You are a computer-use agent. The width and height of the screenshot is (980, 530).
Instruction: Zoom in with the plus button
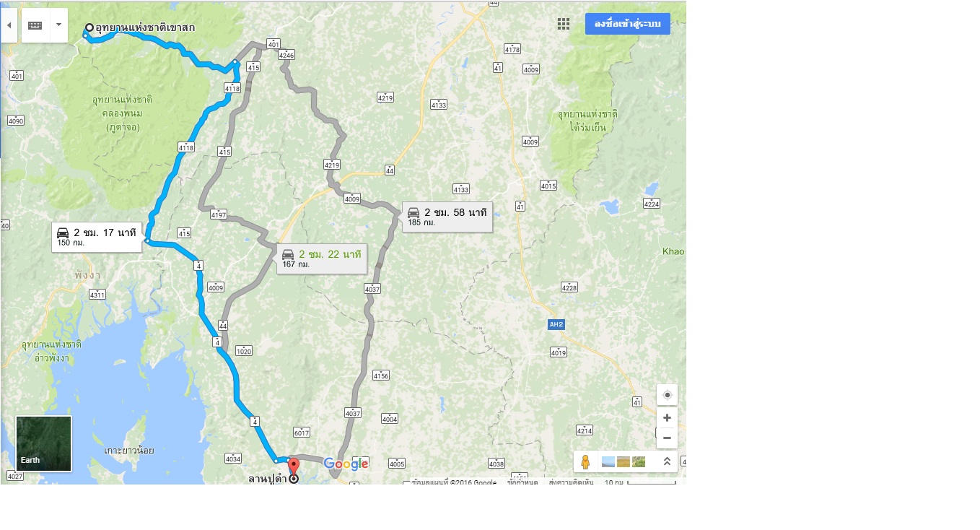667,417
